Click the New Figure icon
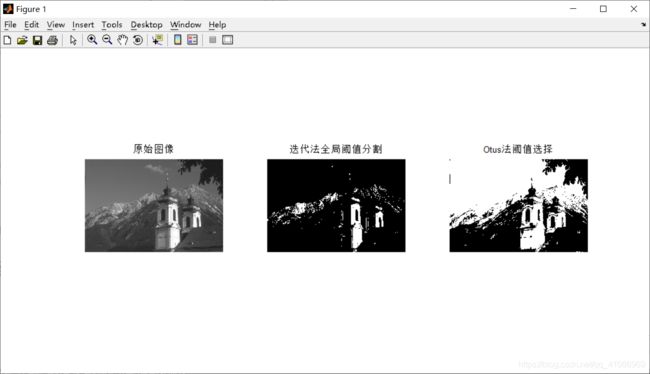 pyautogui.click(x=7, y=40)
